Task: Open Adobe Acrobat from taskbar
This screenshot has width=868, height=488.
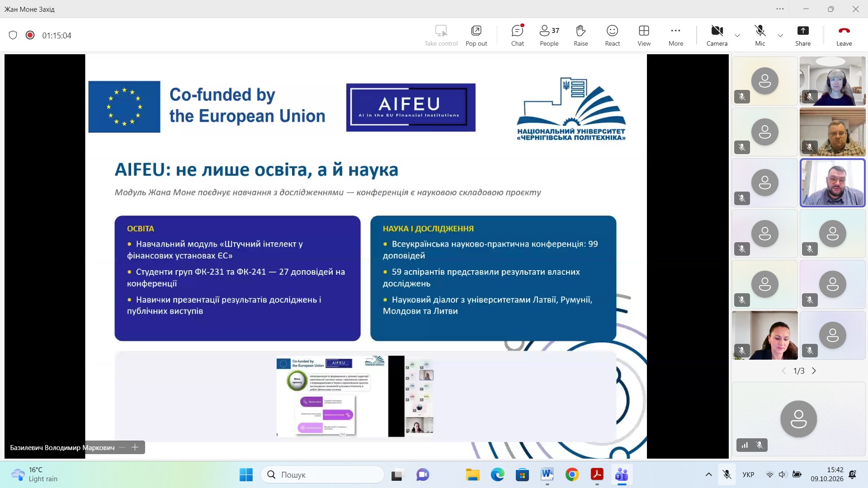Action: tap(597, 474)
